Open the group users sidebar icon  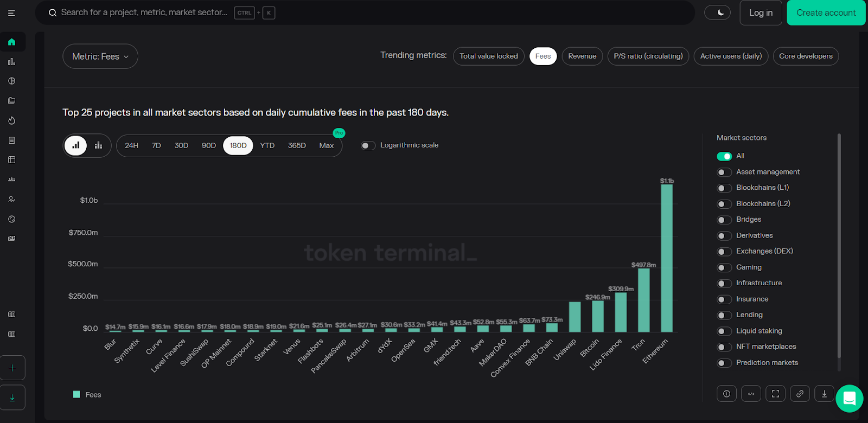click(x=12, y=180)
